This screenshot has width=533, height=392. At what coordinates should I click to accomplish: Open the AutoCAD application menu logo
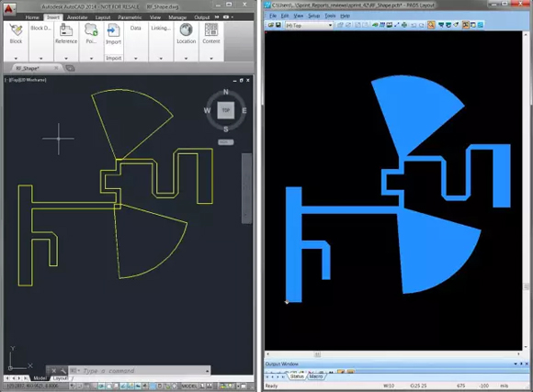[8, 8]
